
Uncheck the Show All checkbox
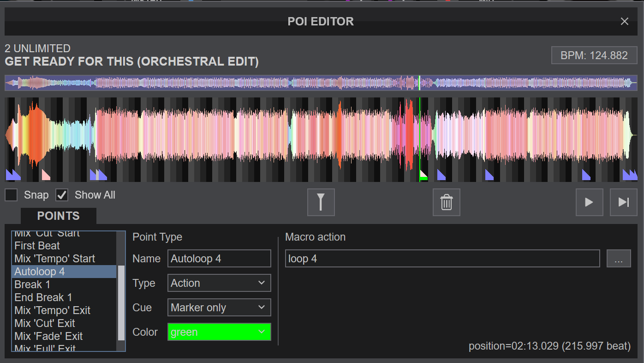tap(62, 195)
